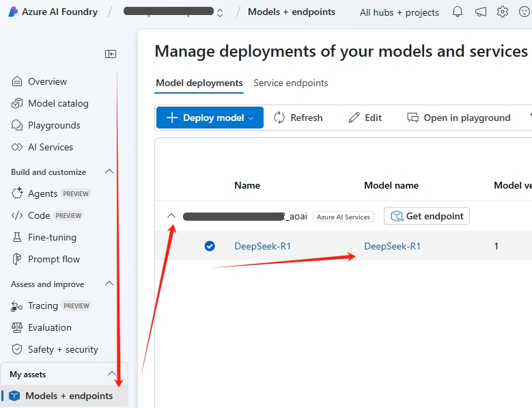Image resolution: width=532 pixels, height=408 pixels.
Task: Collapse the _aoai deployment group row
Action: pyautogui.click(x=171, y=216)
